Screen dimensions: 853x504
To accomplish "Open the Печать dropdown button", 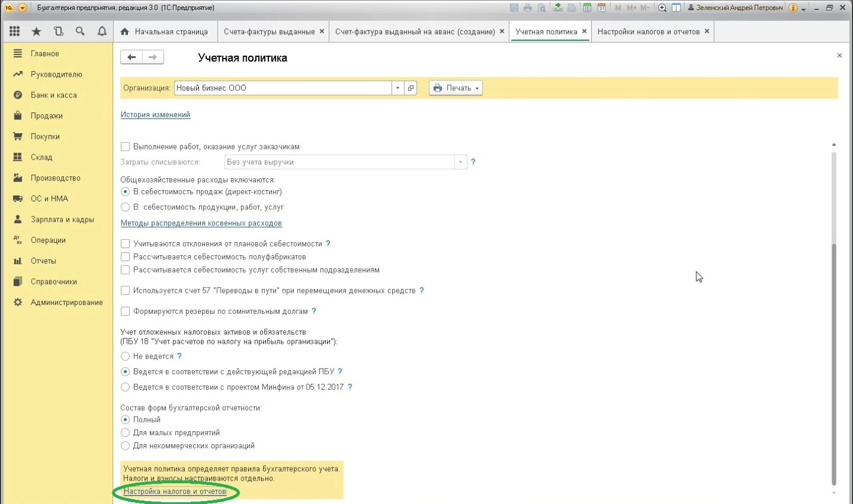I will tap(455, 88).
